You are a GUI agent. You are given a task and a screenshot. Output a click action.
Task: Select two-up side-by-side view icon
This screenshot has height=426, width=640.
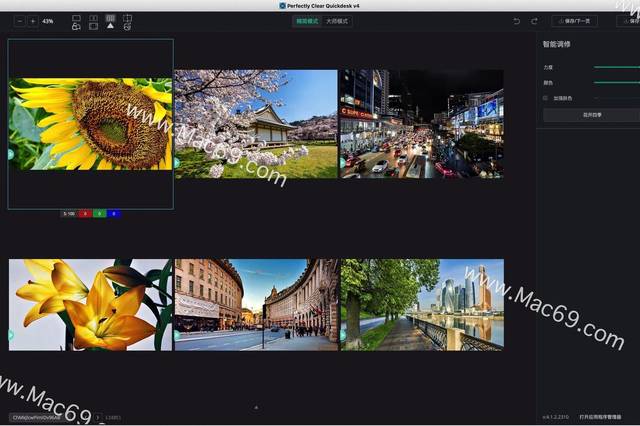[x=93, y=18]
